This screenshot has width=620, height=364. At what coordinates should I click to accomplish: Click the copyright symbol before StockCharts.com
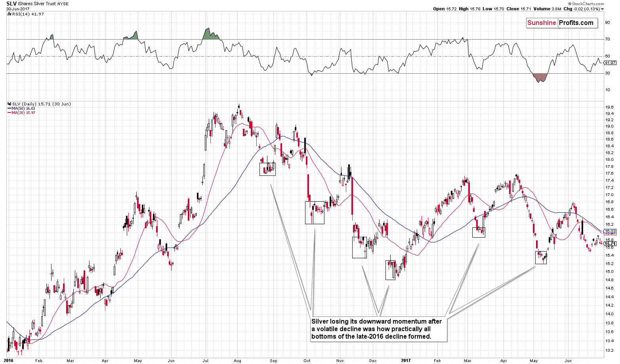click(569, 4)
